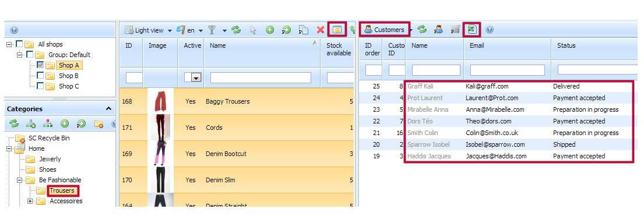644x223 pixels.
Task: Open the Light view dropdown
Action: (x=150, y=30)
